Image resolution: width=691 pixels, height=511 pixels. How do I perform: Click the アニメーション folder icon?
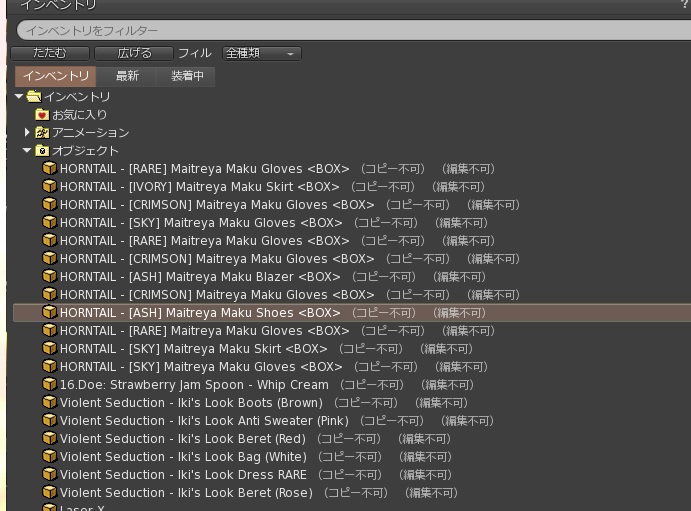click(42, 133)
